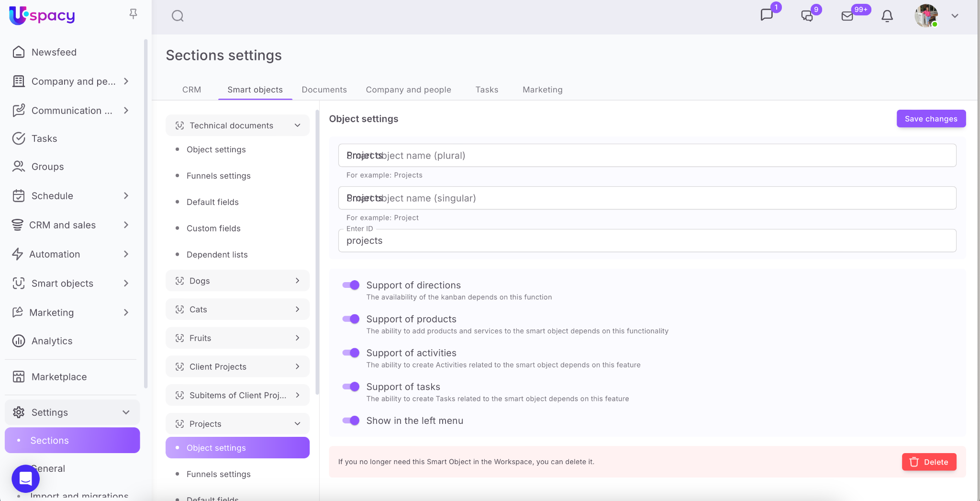The height and width of the screenshot is (501, 980).
Task: Open Custom fields under Technical documents
Action: tap(213, 228)
